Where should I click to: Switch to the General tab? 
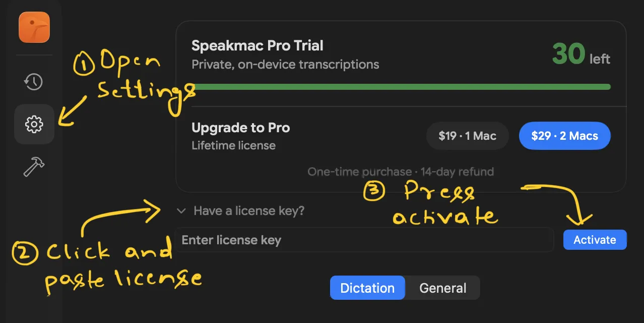pyautogui.click(x=442, y=288)
